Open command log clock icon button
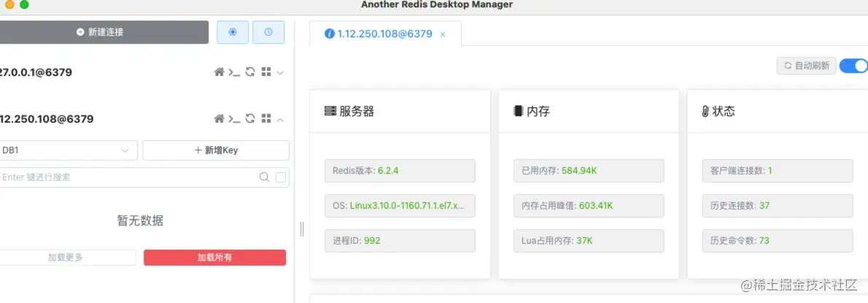This screenshot has width=868, height=303. pos(268,32)
